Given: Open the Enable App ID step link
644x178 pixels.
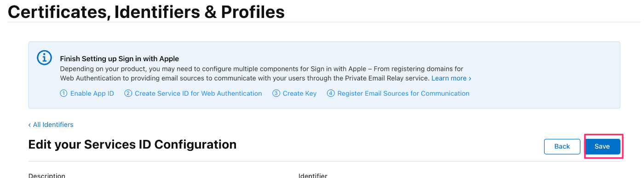Looking at the screenshot, I should pyautogui.click(x=92, y=93).
